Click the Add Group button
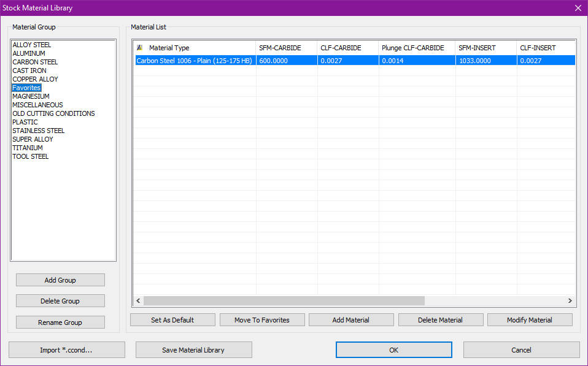 pyautogui.click(x=60, y=280)
